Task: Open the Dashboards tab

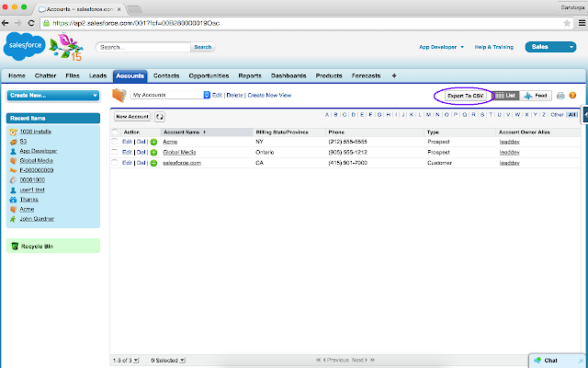Action: (288, 75)
